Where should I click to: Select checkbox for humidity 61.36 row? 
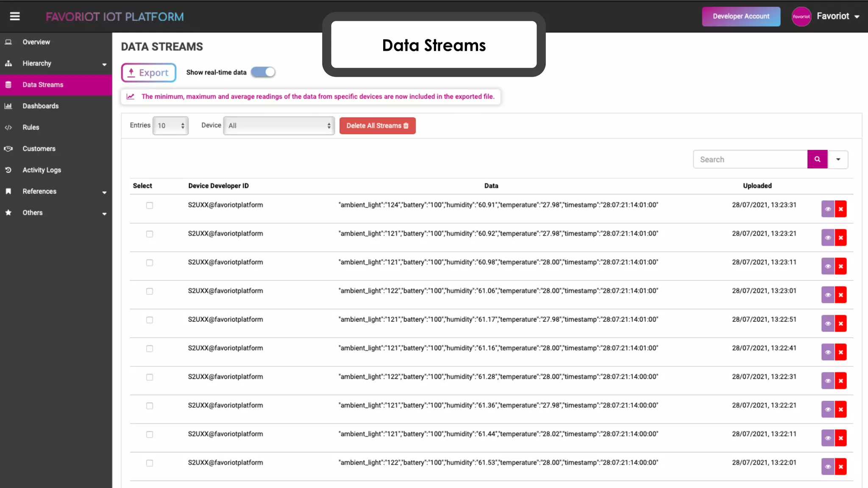pos(150,406)
